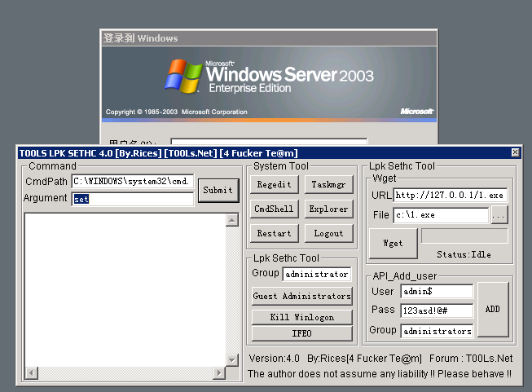Launch Taskmgr from System Tool
The image size is (532, 392).
tap(328, 185)
